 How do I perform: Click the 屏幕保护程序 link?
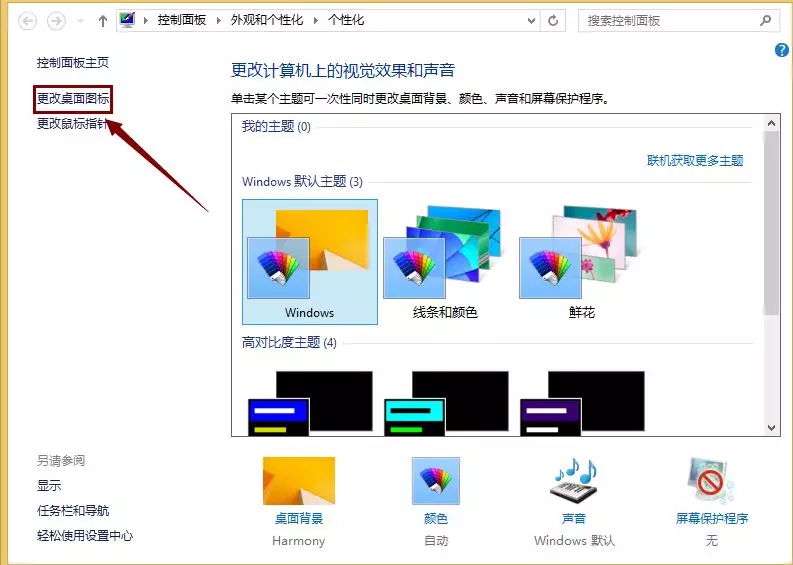pyautogui.click(x=712, y=518)
